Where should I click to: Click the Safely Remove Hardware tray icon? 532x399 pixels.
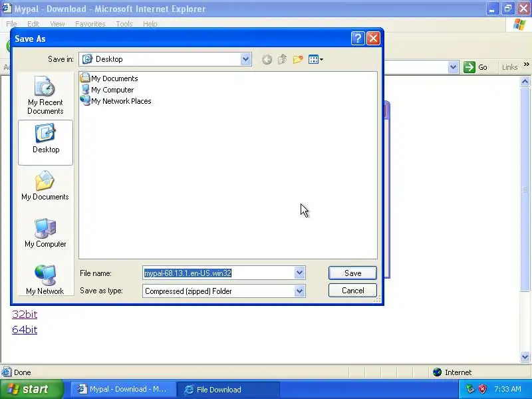pos(470,389)
